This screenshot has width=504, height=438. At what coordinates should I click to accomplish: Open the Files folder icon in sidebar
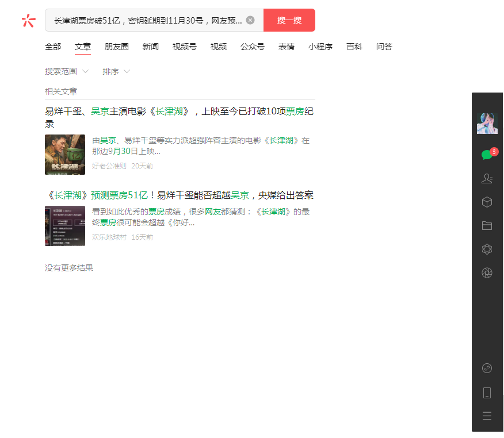(x=487, y=226)
